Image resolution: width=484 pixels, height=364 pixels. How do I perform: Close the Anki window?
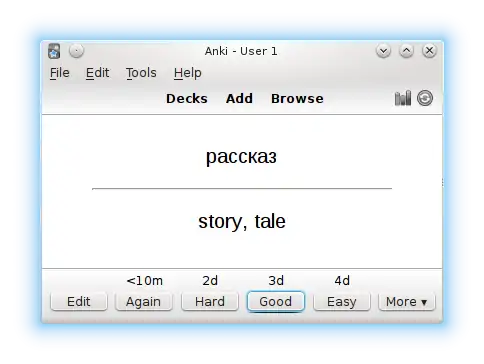[x=429, y=51]
